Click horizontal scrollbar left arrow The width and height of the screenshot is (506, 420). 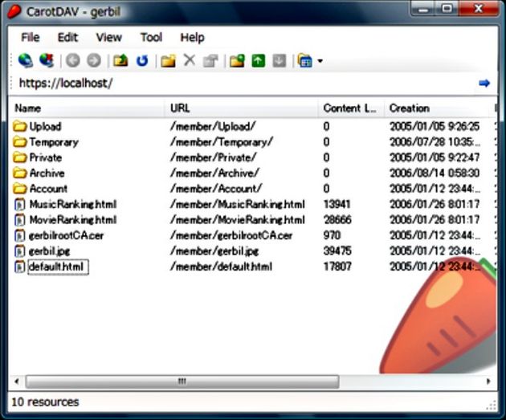[16, 381]
